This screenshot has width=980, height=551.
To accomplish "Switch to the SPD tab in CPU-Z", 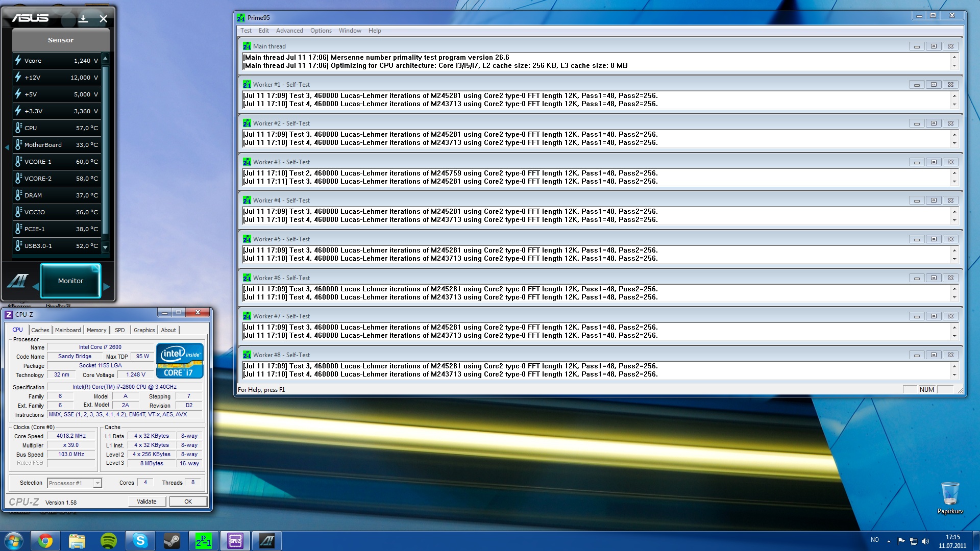I will (120, 330).
